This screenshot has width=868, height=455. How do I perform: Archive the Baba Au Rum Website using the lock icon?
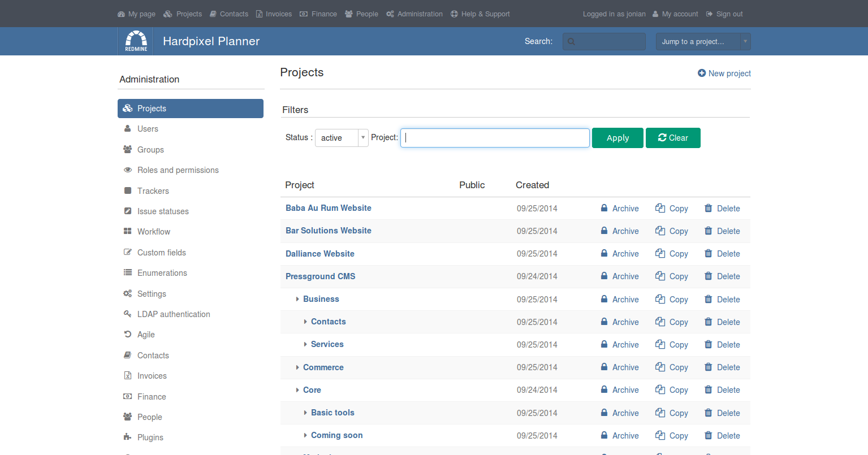[x=604, y=208]
